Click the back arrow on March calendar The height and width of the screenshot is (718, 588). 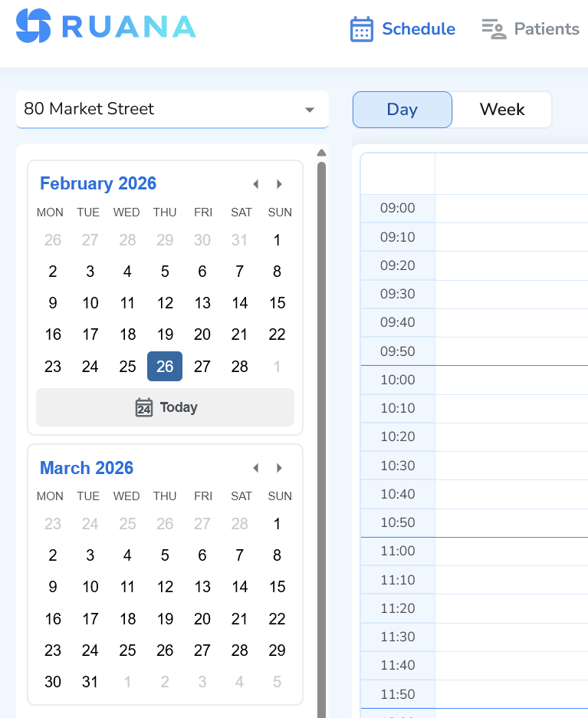[256, 468]
